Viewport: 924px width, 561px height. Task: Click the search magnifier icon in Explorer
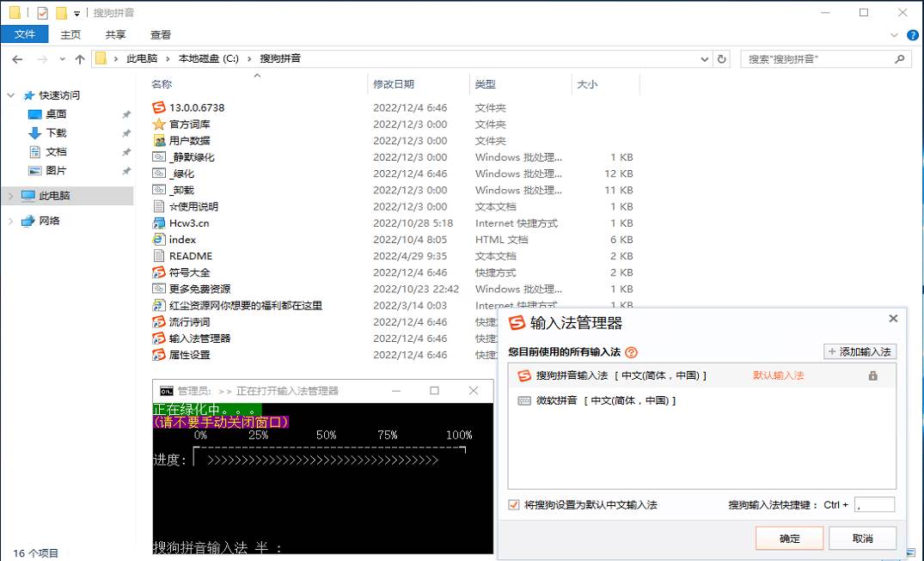click(x=899, y=59)
